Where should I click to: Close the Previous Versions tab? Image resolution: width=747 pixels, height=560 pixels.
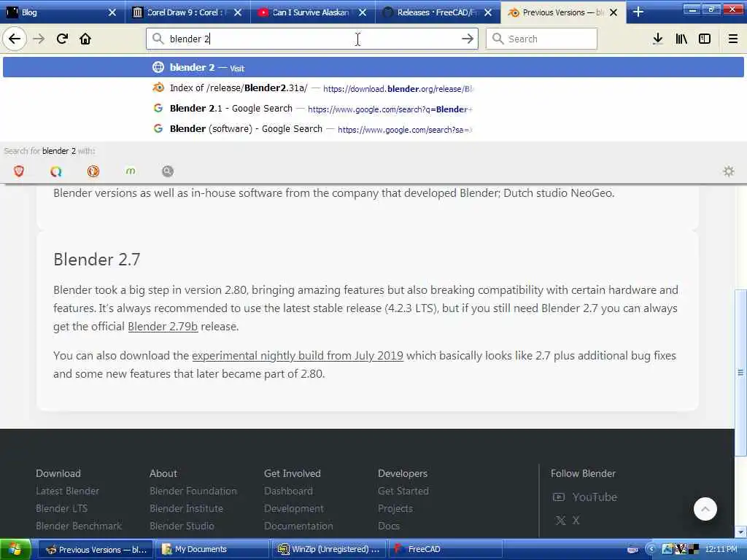(614, 12)
